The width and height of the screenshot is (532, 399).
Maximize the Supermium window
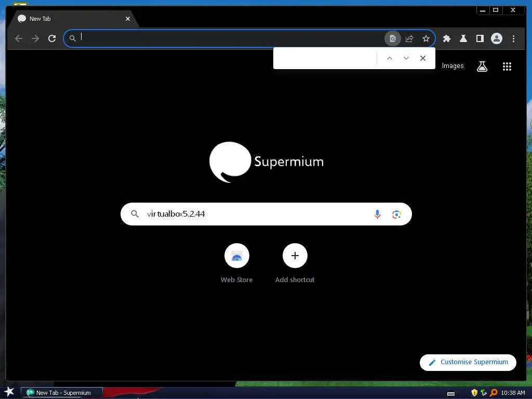point(496,10)
